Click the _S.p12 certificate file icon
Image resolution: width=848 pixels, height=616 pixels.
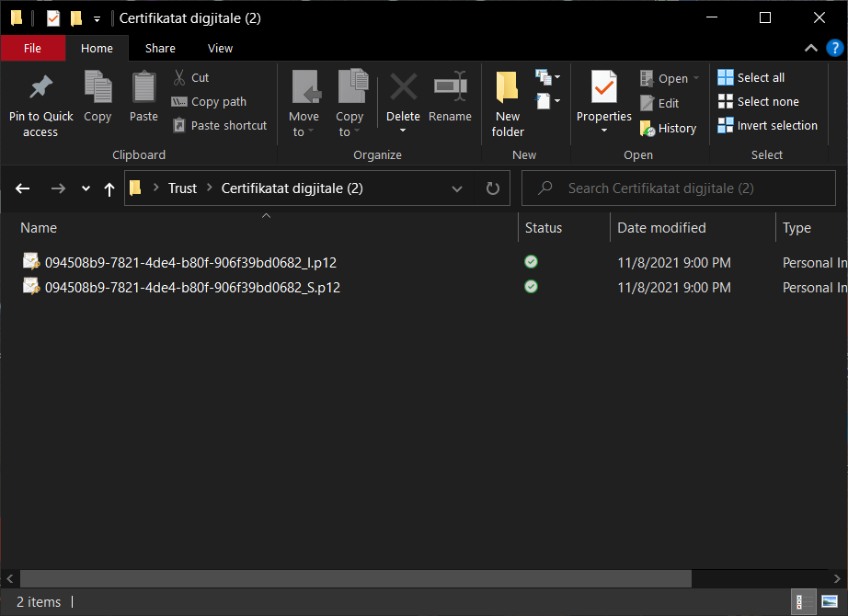(31, 286)
